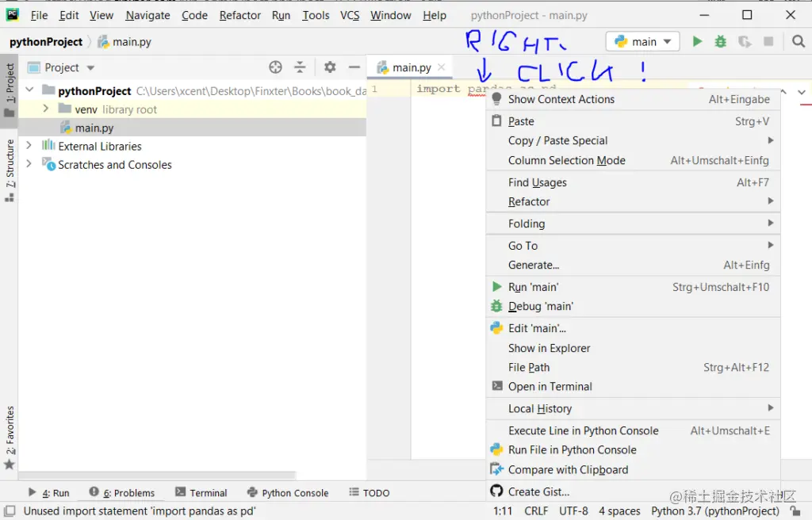Click the Python 3.7 interpreter in the status bar

pos(714,510)
